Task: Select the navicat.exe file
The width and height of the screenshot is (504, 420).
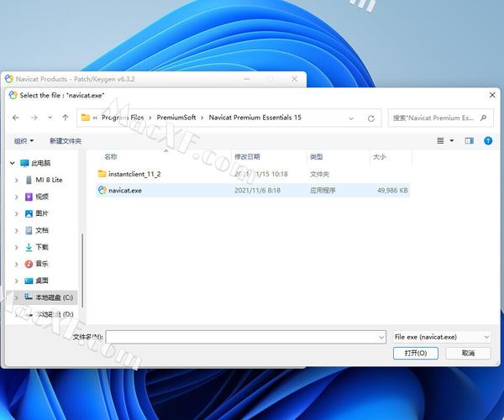Action: click(253, 190)
